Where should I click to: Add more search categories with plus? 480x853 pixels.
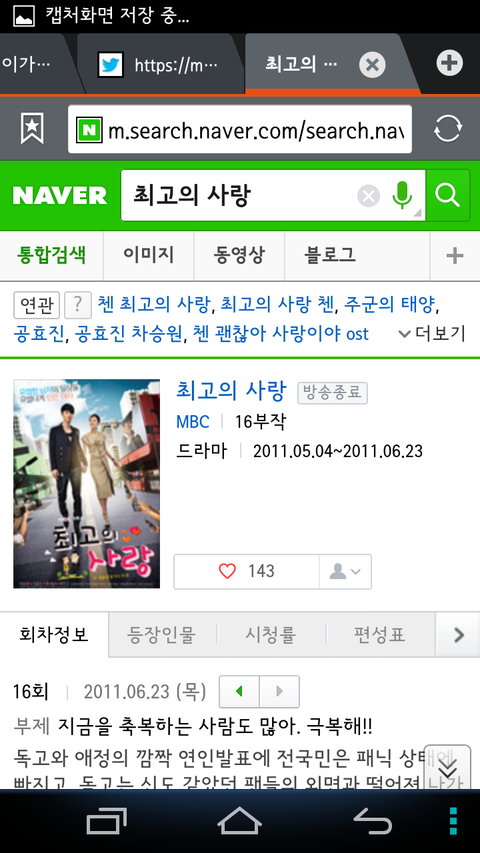pyautogui.click(x=455, y=255)
